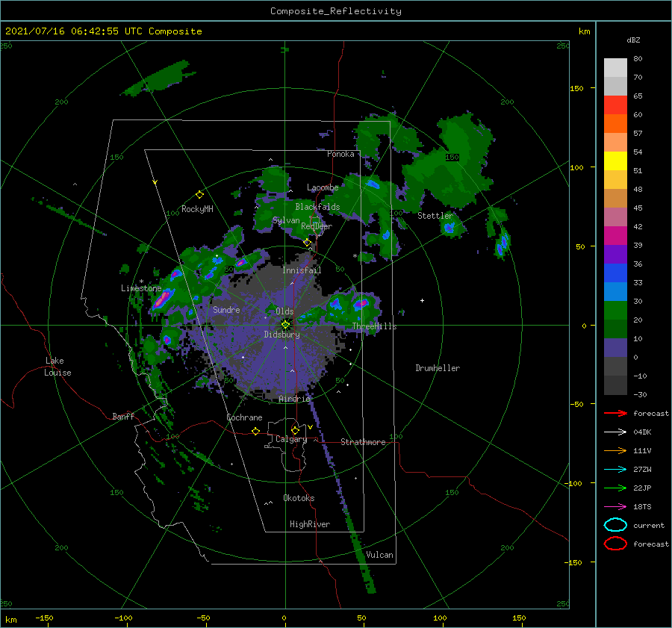This screenshot has width=672, height=628.
Task: Select the Airdrie label
Action: [294, 399]
